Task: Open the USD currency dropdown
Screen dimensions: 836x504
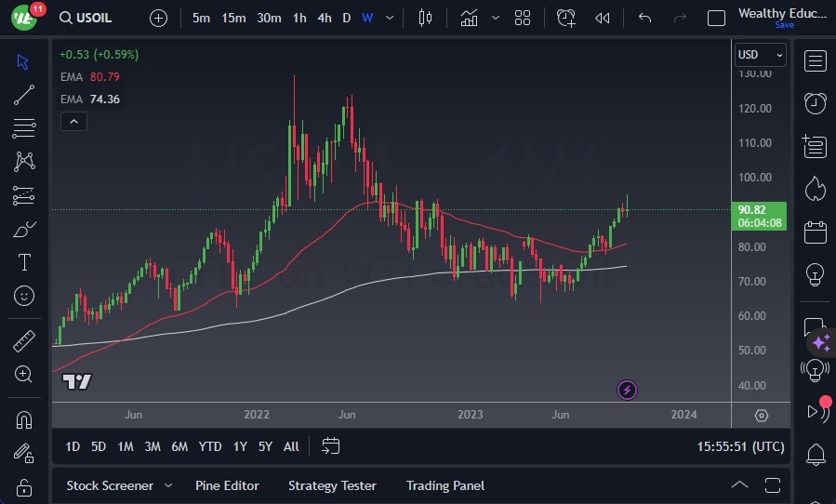Action: pyautogui.click(x=761, y=55)
